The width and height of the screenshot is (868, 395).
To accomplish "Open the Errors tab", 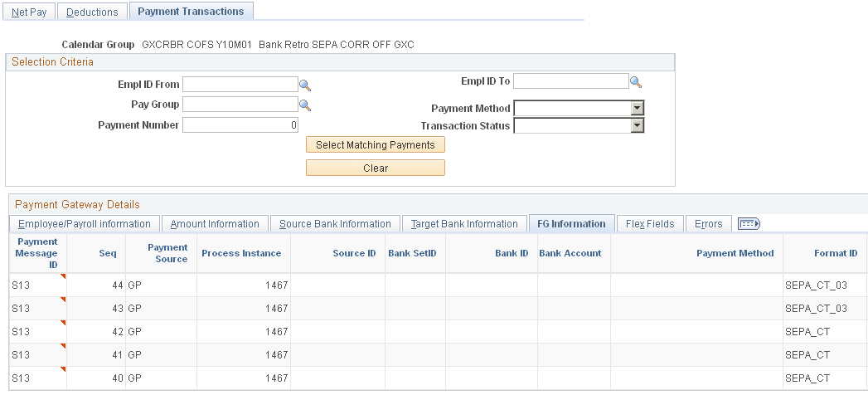I will tap(709, 224).
